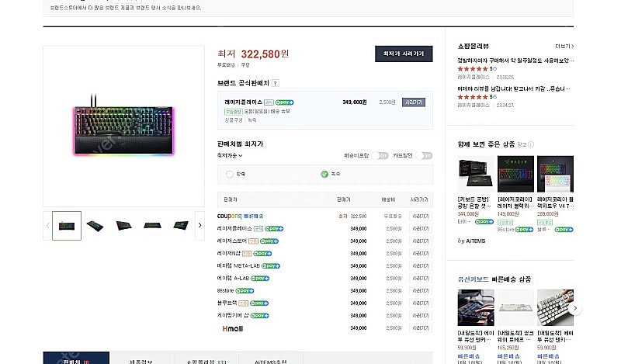Viewport: 621px width, 364px height.
Task: Click 사러가기 in the Coupang row
Action: (420, 217)
